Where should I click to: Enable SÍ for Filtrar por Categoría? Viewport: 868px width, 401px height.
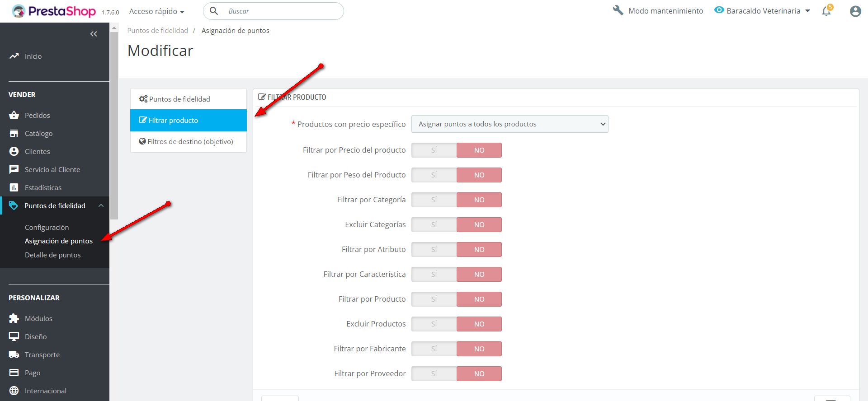pyautogui.click(x=434, y=200)
